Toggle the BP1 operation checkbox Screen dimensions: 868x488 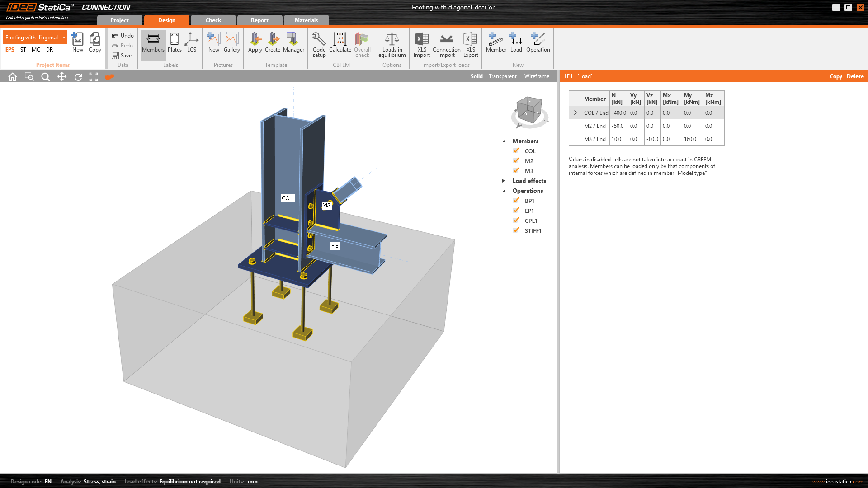516,201
